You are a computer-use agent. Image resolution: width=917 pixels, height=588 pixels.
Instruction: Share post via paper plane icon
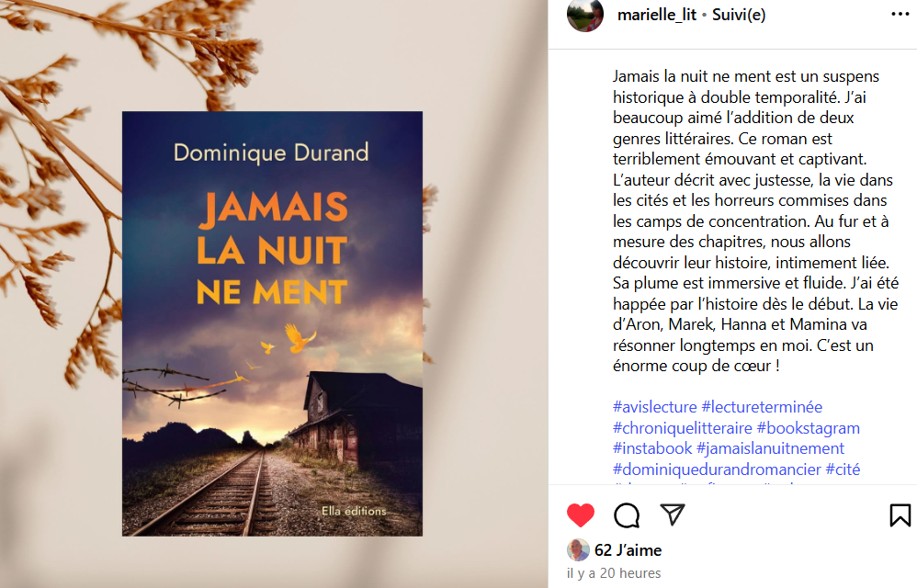[x=672, y=514]
